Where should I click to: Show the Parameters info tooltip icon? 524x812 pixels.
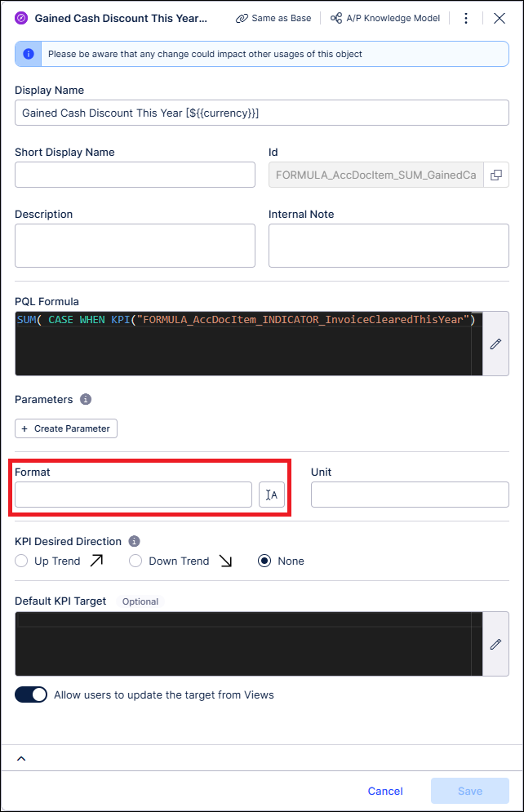pyautogui.click(x=86, y=399)
